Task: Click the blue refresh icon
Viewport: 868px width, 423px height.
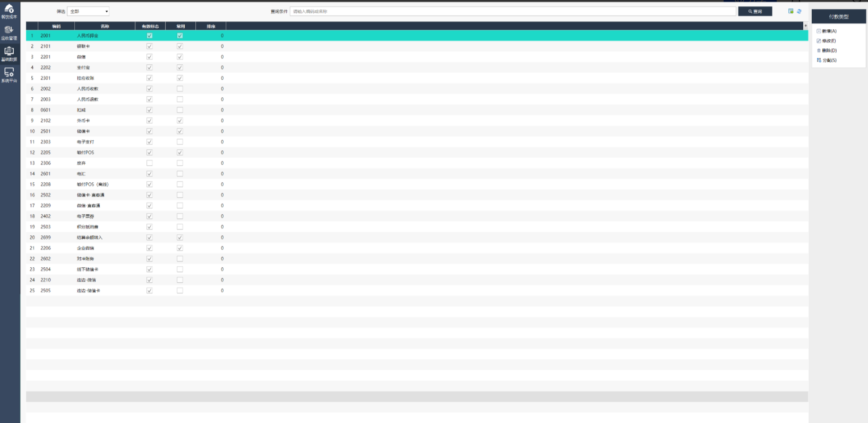Action: pos(799,11)
